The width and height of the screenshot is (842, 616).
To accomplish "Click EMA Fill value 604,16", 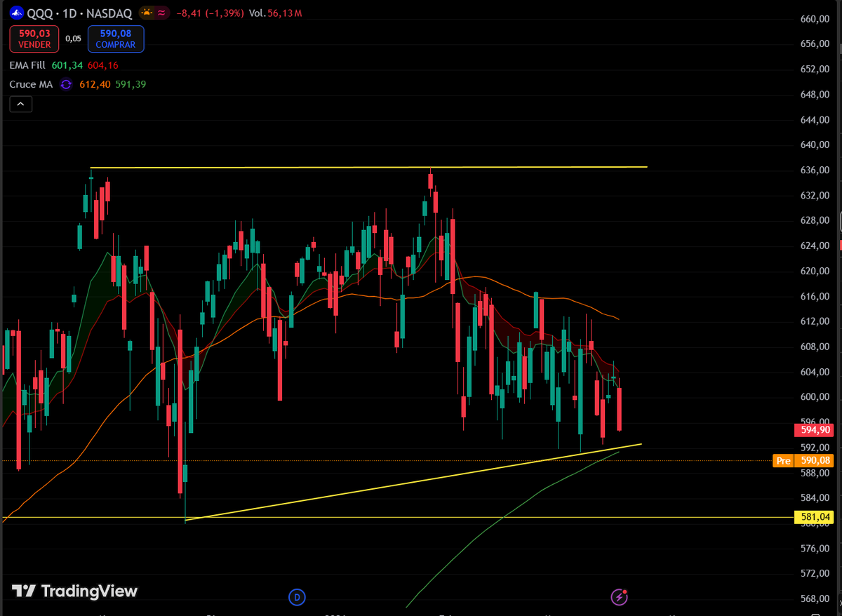I will coord(102,65).
